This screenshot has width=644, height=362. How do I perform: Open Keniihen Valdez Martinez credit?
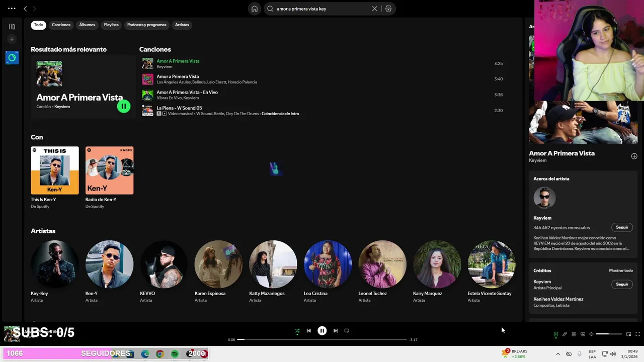coord(558,299)
